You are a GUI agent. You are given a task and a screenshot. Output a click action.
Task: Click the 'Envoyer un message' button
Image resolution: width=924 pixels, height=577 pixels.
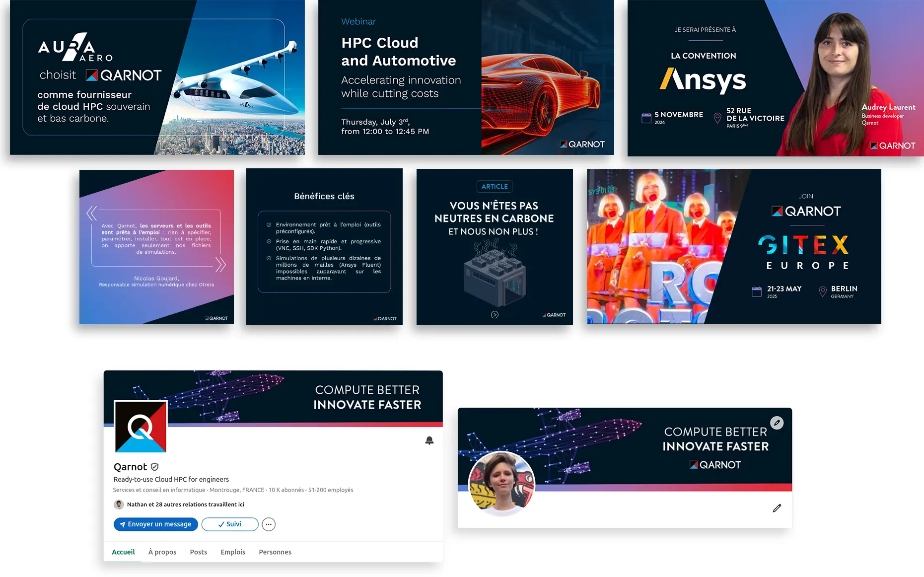[x=156, y=524]
